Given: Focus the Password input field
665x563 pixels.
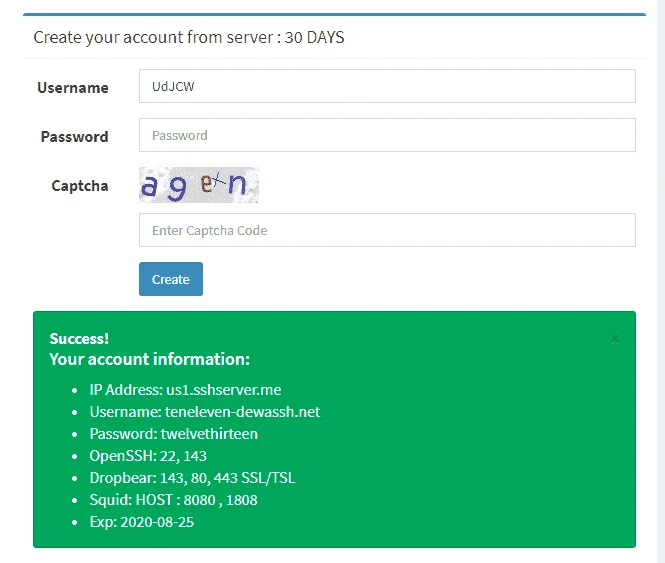Looking at the screenshot, I should [387, 135].
